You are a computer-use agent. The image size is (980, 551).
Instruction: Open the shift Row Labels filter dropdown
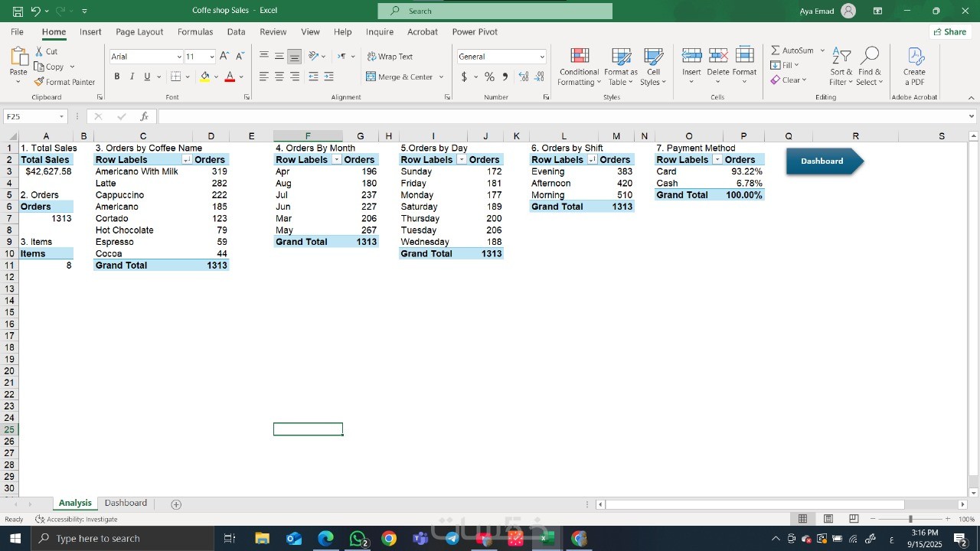click(x=592, y=160)
